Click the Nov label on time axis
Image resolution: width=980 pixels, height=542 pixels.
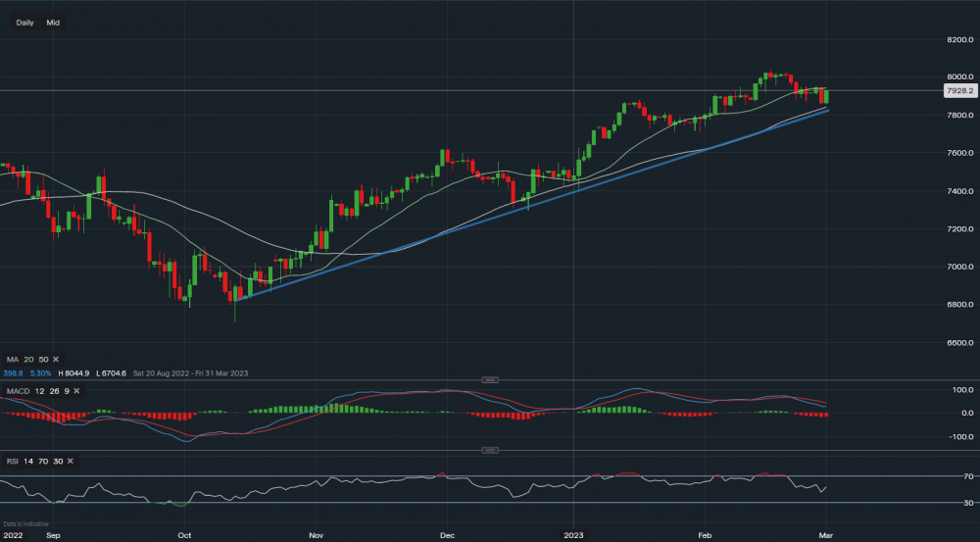pyautogui.click(x=316, y=536)
